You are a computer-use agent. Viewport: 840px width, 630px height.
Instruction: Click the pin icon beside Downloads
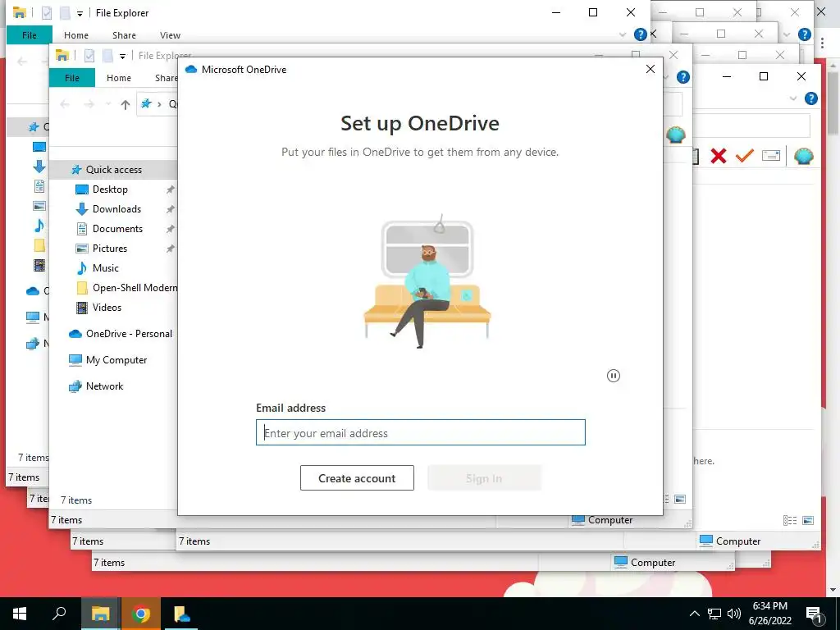(x=170, y=209)
